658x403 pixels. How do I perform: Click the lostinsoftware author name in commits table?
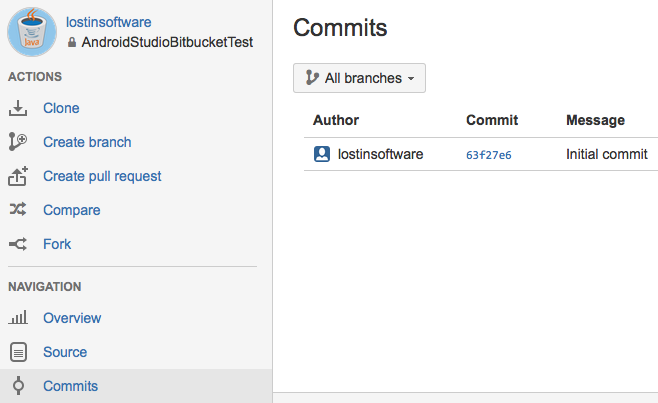click(381, 154)
